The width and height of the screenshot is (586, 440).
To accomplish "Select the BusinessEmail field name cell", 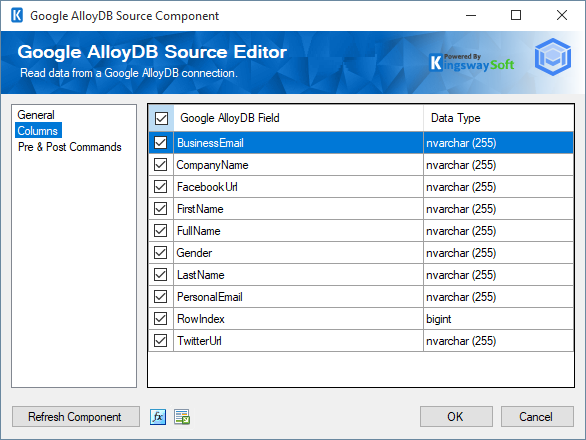I will tap(299, 142).
